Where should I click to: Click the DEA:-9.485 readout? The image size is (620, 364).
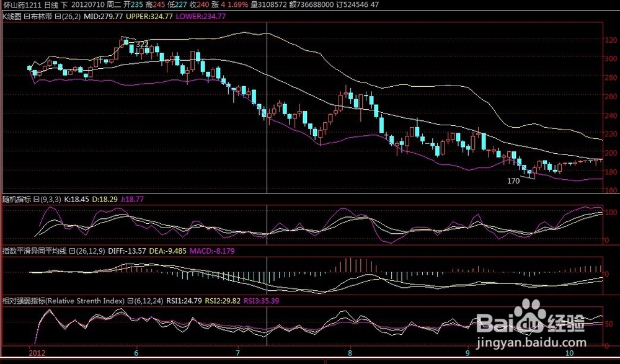pyautogui.click(x=167, y=251)
